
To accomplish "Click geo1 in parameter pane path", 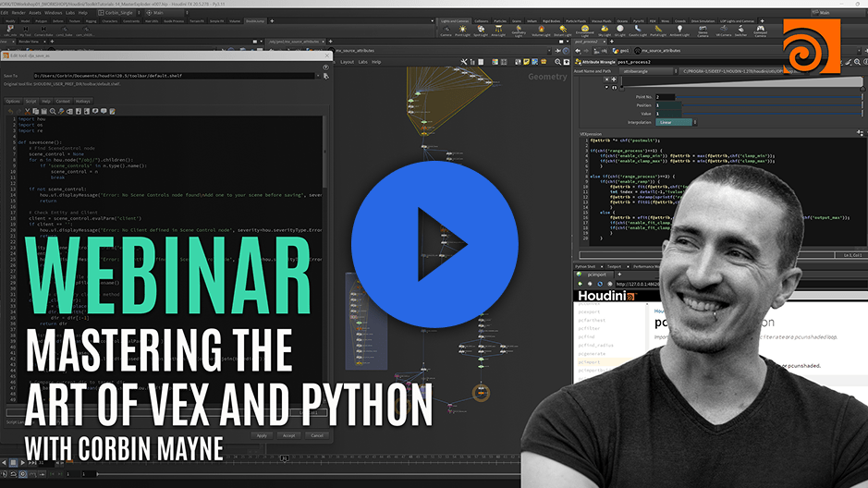I will coord(621,50).
